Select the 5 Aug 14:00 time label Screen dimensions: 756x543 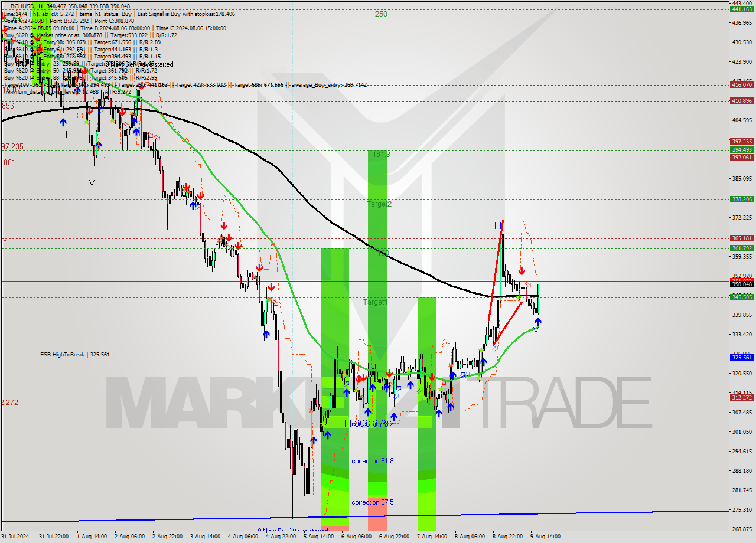(318, 537)
